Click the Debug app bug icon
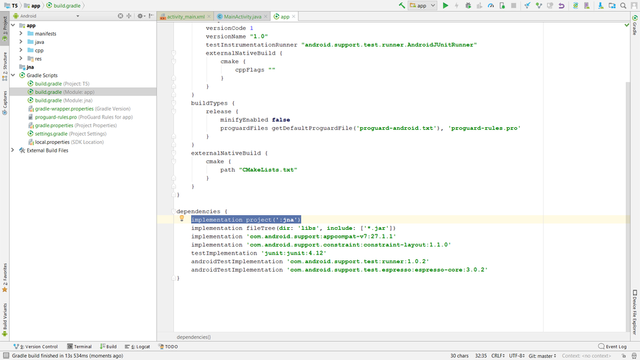Screen dimensions: 640x360 pyautogui.click(x=468, y=6)
